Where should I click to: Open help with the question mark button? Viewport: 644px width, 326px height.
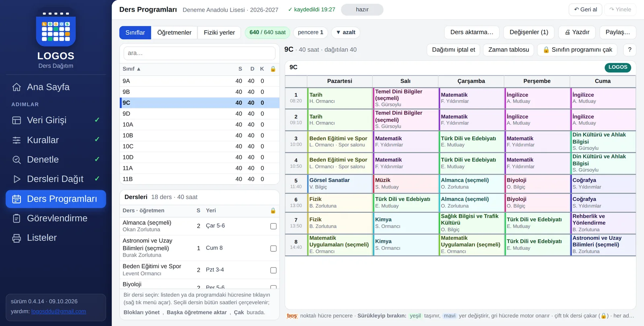pos(630,50)
